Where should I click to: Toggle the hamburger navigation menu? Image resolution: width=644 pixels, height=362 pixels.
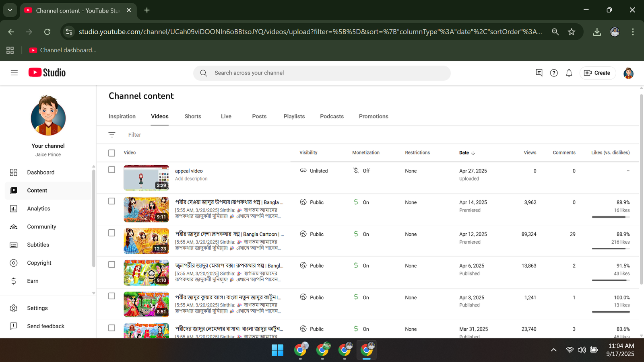(x=14, y=73)
